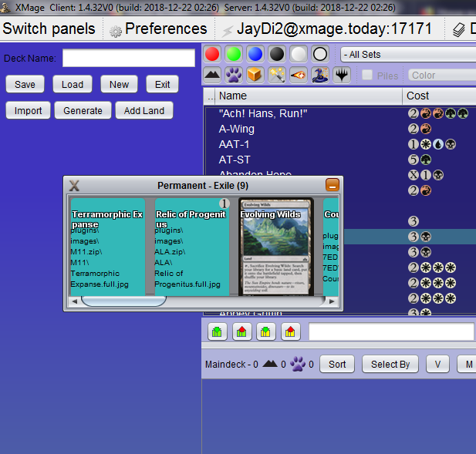The width and height of the screenshot is (476, 454).
Task: Toggle the planeswalker type filter
Action: 342,75
